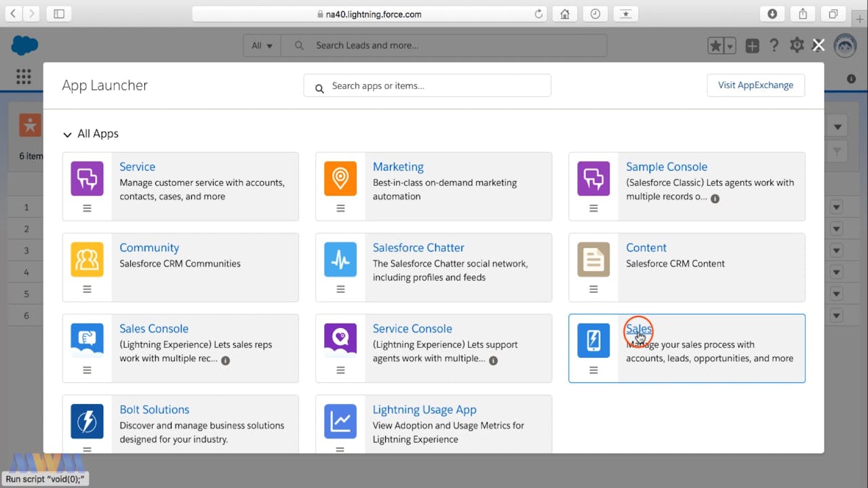Select the Community app icon
Image resolution: width=868 pixels, height=488 pixels.
click(x=87, y=260)
